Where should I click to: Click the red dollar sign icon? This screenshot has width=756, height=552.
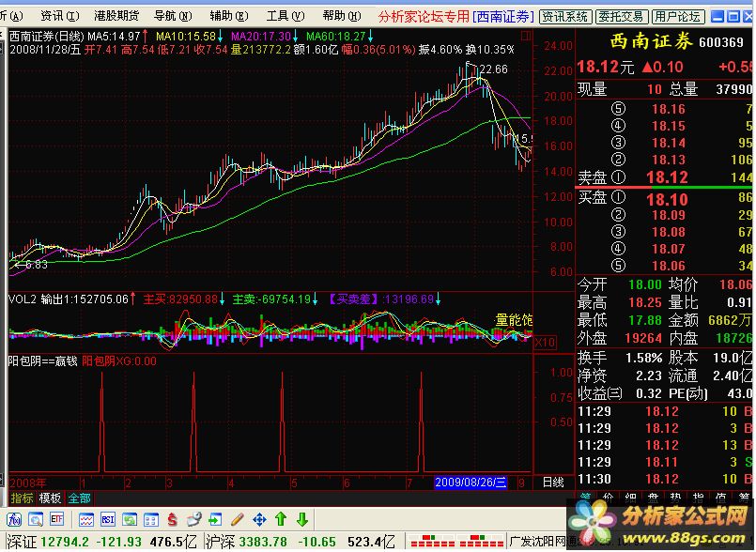pyautogui.click(x=172, y=520)
